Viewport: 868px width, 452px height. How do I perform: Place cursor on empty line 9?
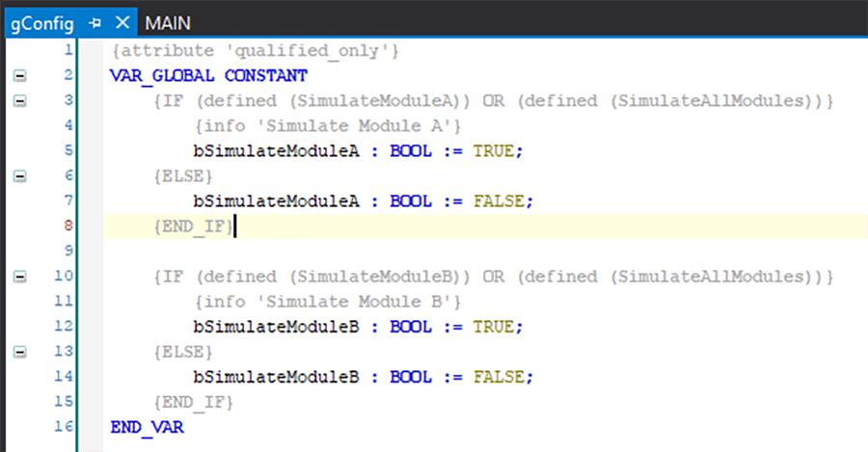tap(289, 251)
